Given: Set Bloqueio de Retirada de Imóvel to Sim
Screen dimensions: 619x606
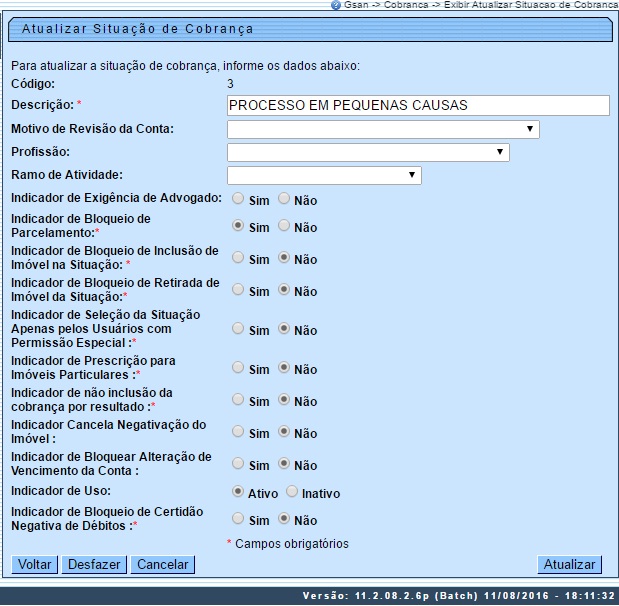Looking at the screenshot, I should (x=238, y=290).
